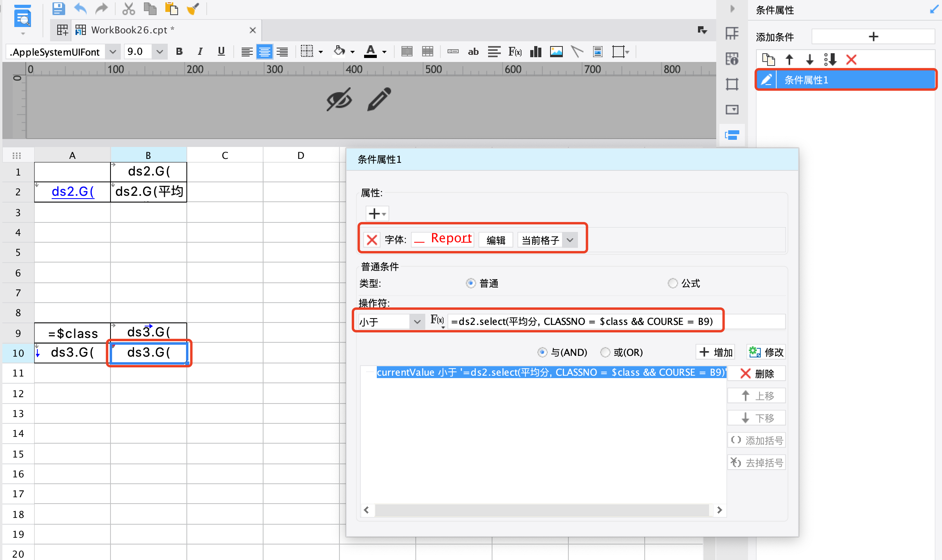Image resolution: width=942 pixels, height=560 pixels.
Task: Select the 或(OR) radio button
Action: [x=605, y=352]
